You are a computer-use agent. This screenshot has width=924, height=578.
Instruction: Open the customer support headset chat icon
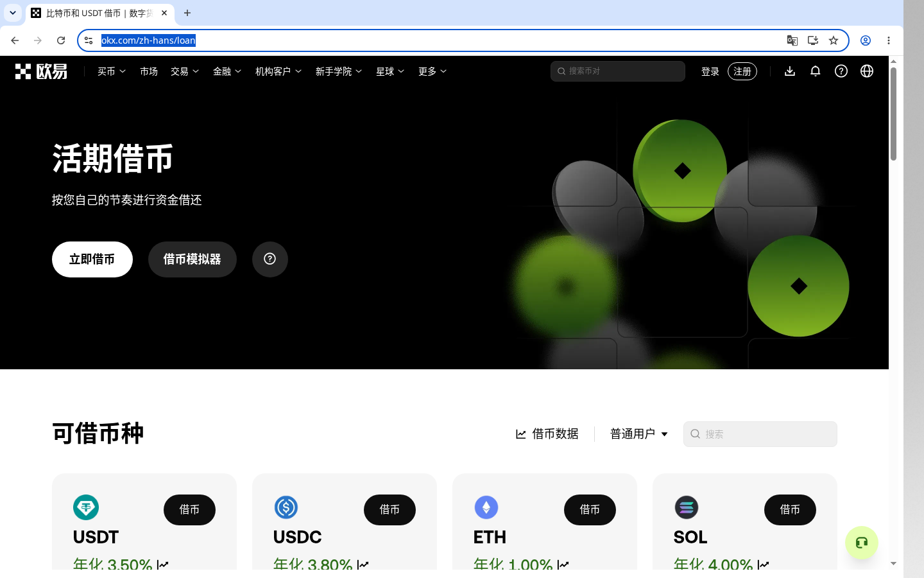tap(862, 543)
